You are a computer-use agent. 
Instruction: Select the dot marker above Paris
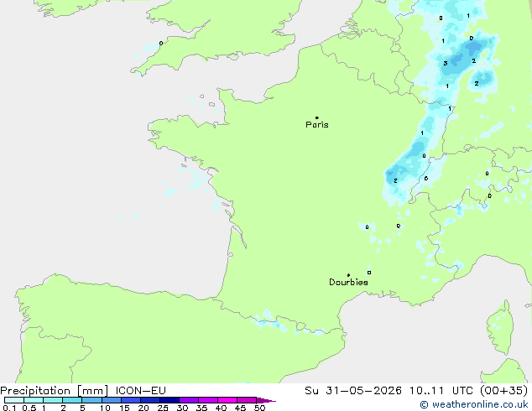click(x=317, y=117)
